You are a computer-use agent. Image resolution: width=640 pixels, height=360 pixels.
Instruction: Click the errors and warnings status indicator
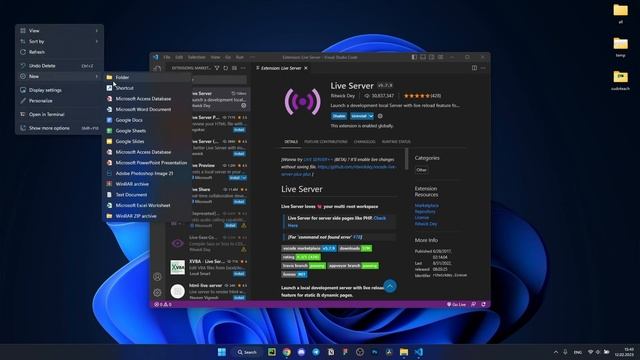(162, 304)
